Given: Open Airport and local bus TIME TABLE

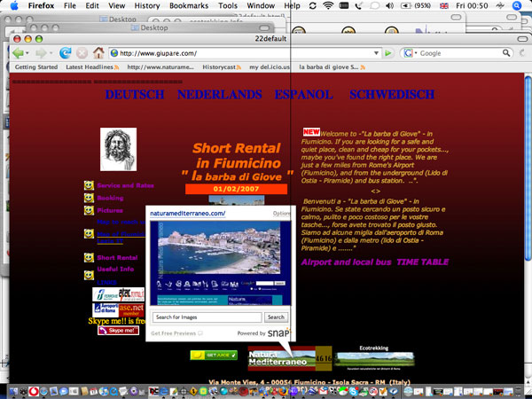Looking at the screenshot, I should click(x=375, y=262).
